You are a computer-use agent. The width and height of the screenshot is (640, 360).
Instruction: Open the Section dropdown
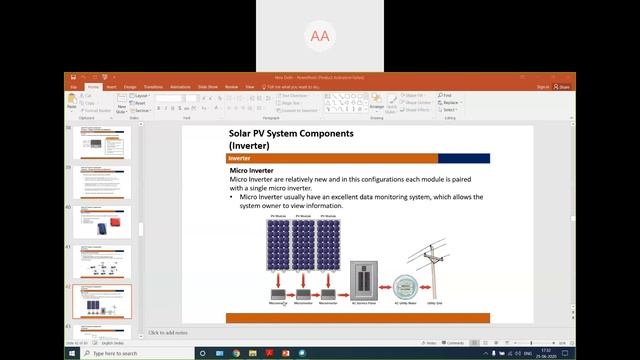141,110
